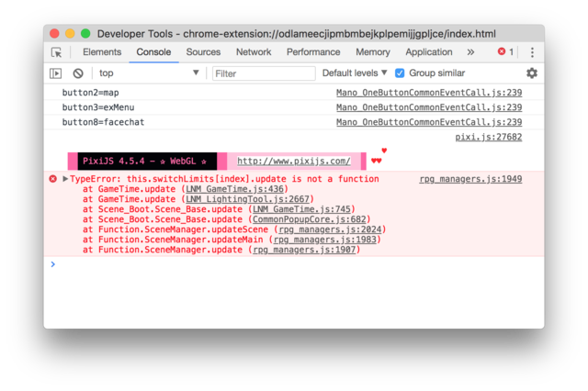588x391 pixels.
Task: Open the top context selector dropdown
Action: 149,73
